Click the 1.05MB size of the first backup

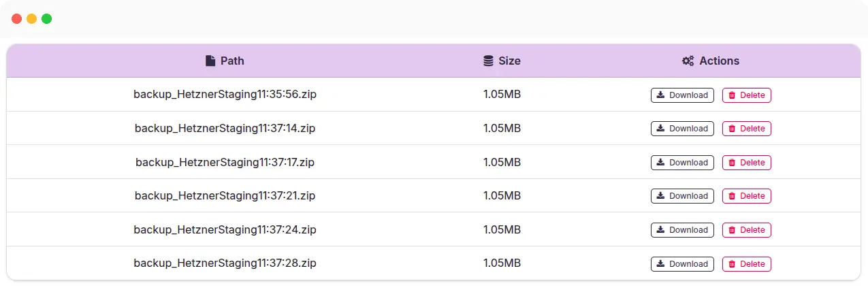pos(502,95)
